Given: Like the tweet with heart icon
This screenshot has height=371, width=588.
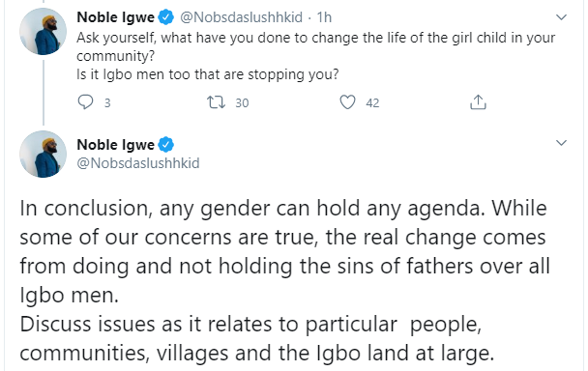Looking at the screenshot, I should (x=347, y=102).
